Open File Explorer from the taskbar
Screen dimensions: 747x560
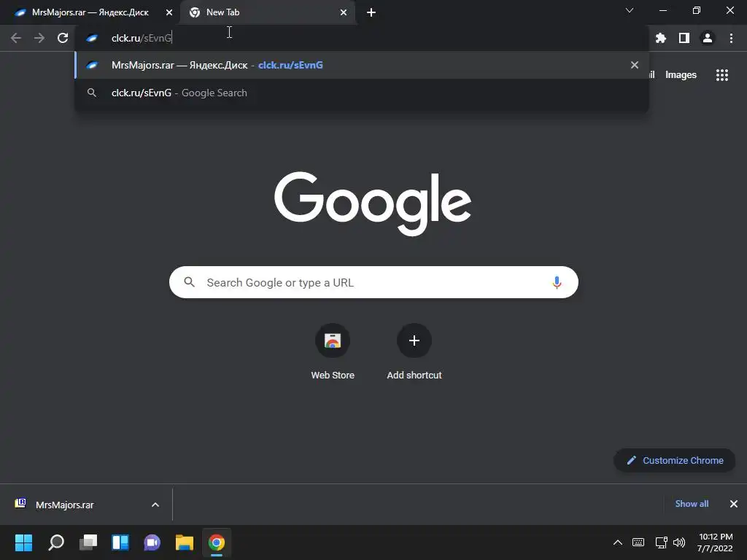[x=185, y=542]
